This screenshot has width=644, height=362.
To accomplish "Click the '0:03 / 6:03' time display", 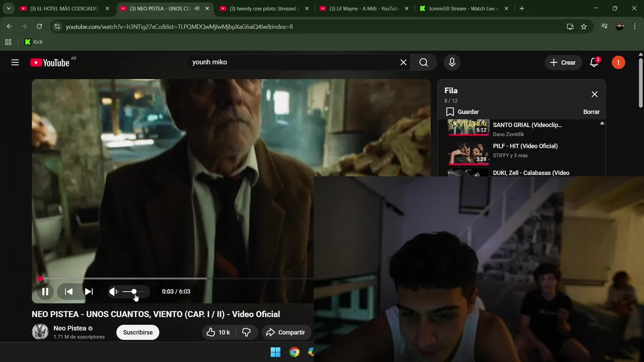I will (x=176, y=292).
